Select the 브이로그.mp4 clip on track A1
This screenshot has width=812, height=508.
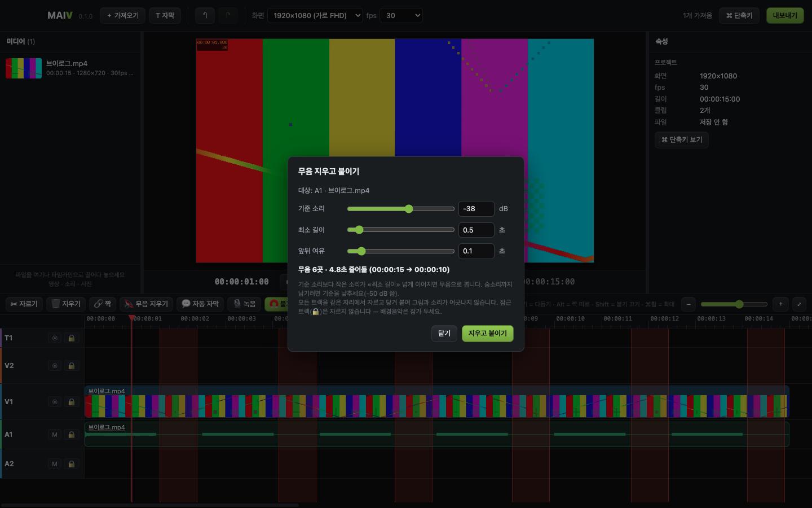[x=437, y=435]
